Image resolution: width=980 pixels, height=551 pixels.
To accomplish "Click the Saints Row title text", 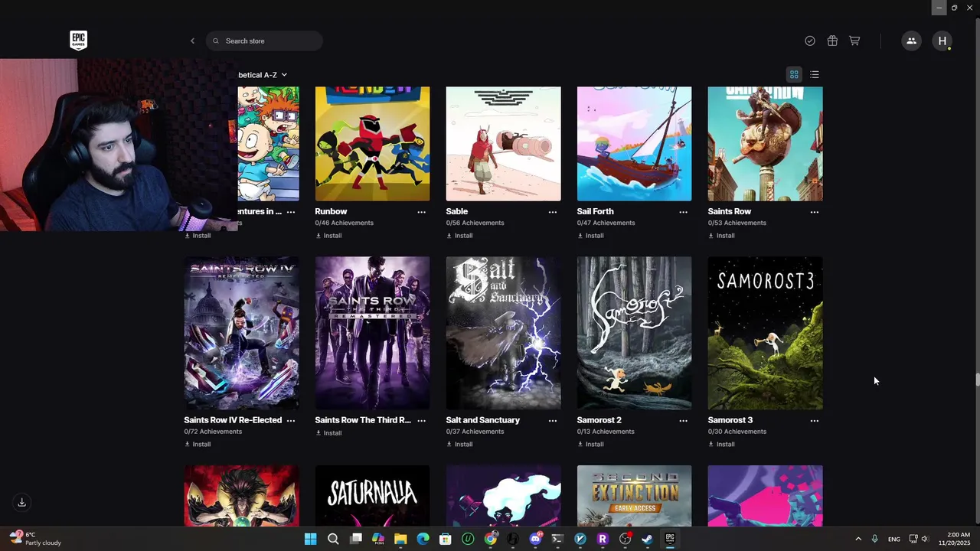I will click(x=729, y=211).
